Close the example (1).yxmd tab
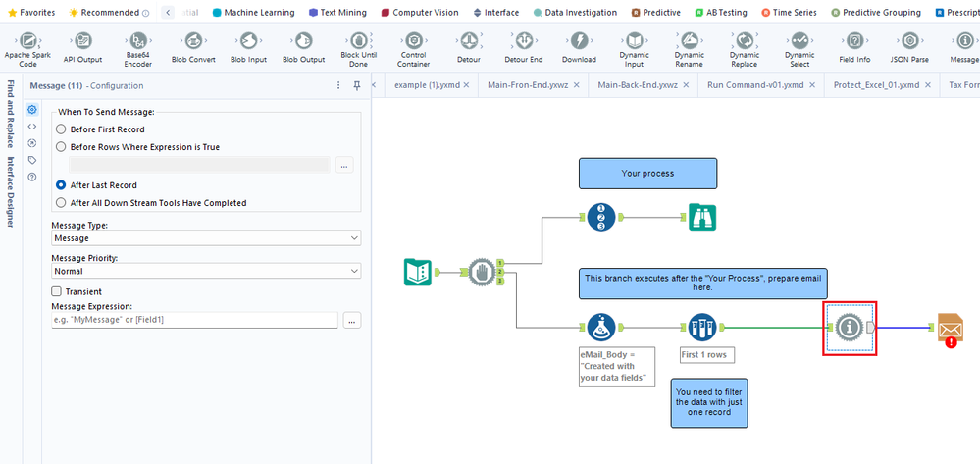This screenshot has width=980, height=464. coord(466,85)
